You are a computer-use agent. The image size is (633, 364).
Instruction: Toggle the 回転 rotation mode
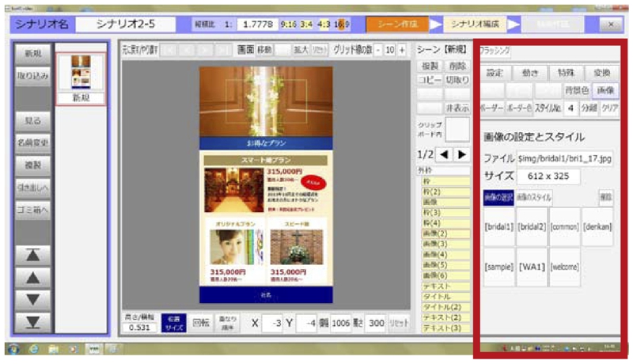[201, 323]
